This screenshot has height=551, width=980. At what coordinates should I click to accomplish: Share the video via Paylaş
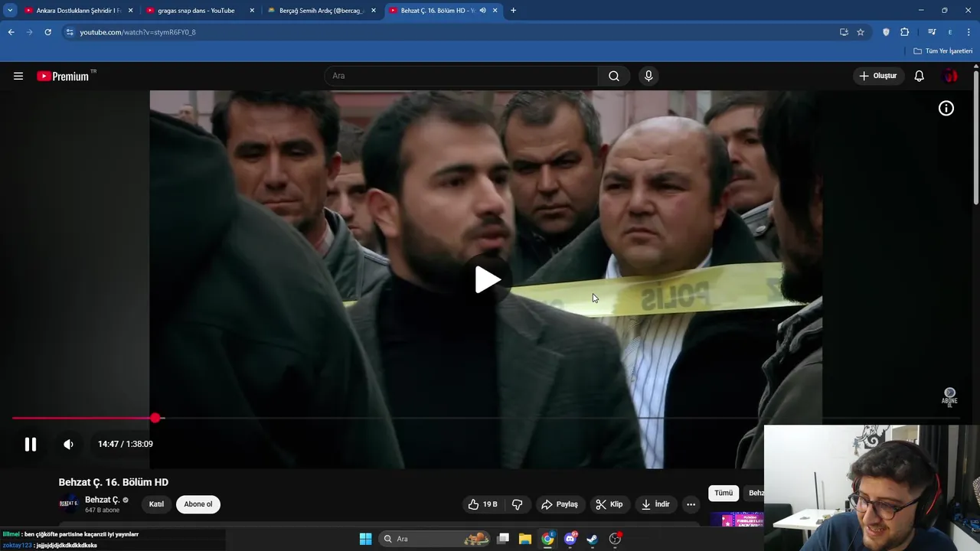point(560,504)
